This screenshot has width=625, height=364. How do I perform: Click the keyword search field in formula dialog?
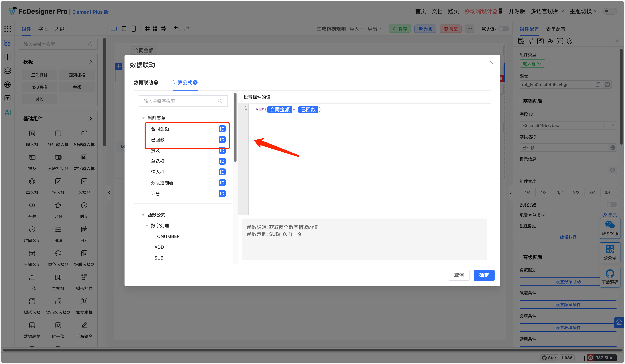pyautogui.click(x=183, y=101)
